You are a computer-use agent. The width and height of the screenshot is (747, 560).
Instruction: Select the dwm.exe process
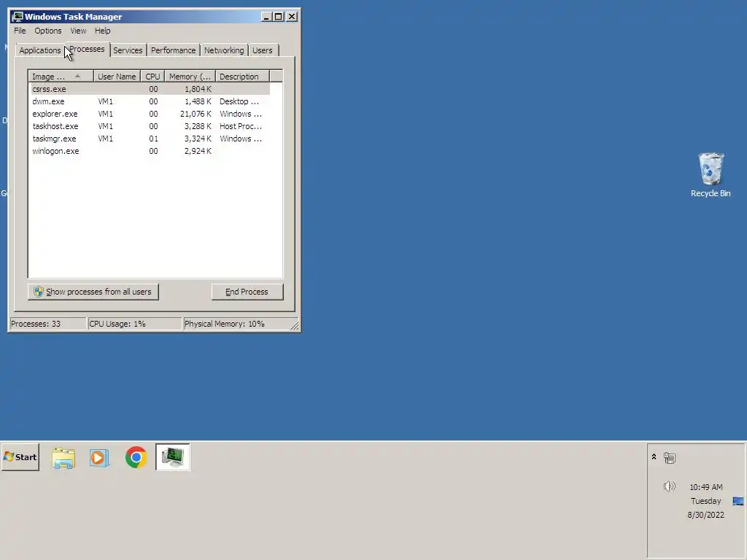coord(150,101)
